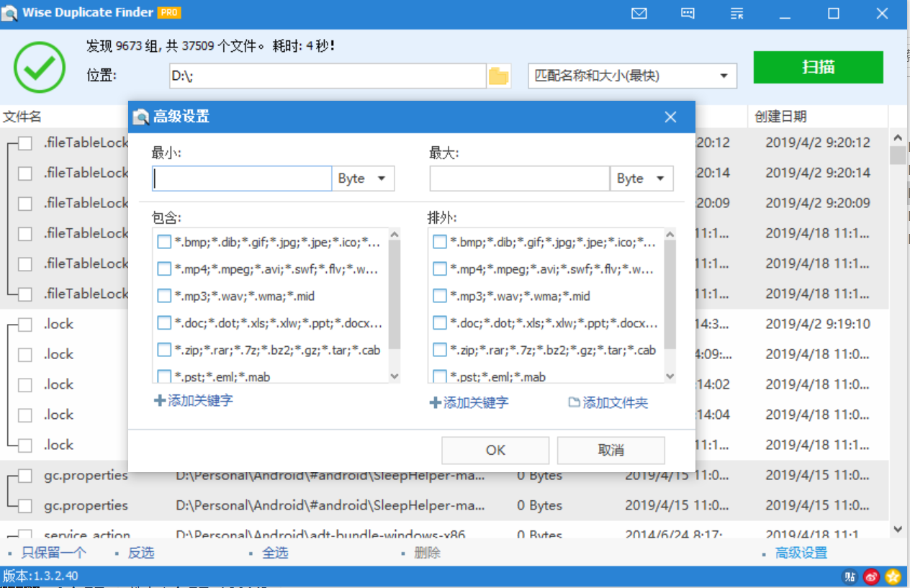Open the chat message icon in title bar
The height and width of the screenshot is (588, 910).
688,13
